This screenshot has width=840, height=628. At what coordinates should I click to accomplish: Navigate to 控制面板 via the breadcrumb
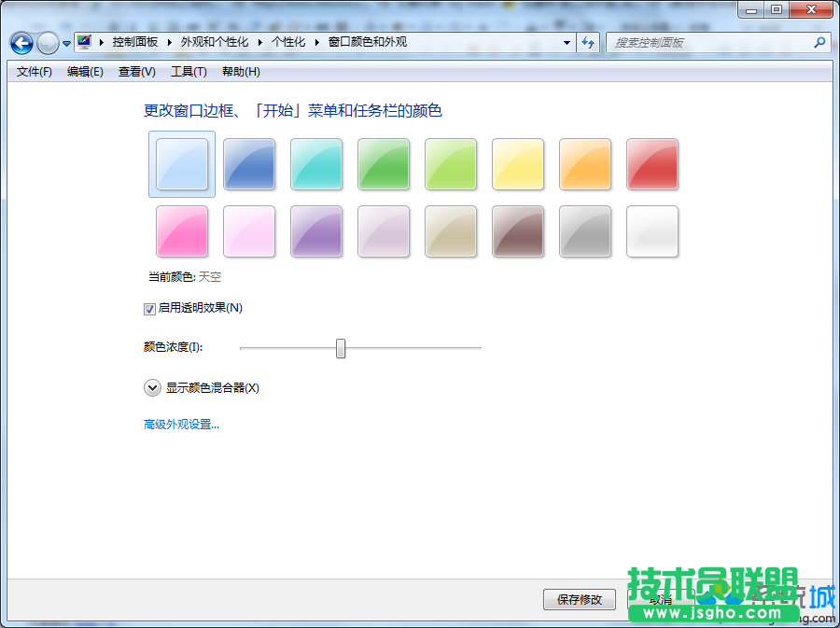click(135, 42)
